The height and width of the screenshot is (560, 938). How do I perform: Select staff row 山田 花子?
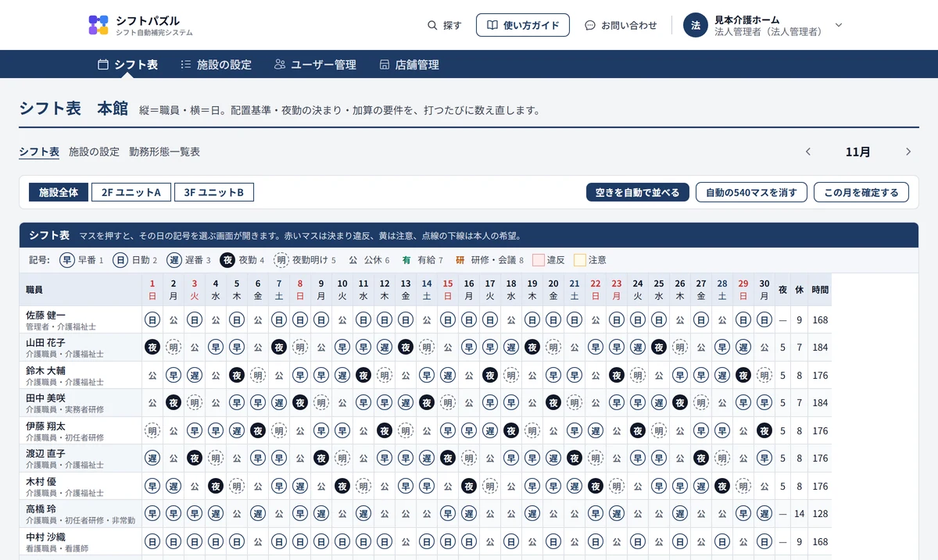pyautogui.click(x=81, y=348)
